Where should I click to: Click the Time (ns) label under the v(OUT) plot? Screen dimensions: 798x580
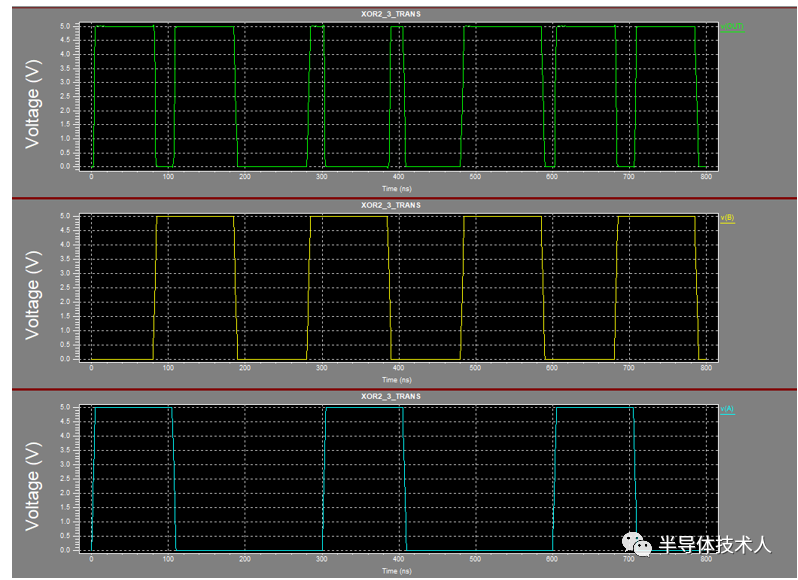(x=397, y=189)
